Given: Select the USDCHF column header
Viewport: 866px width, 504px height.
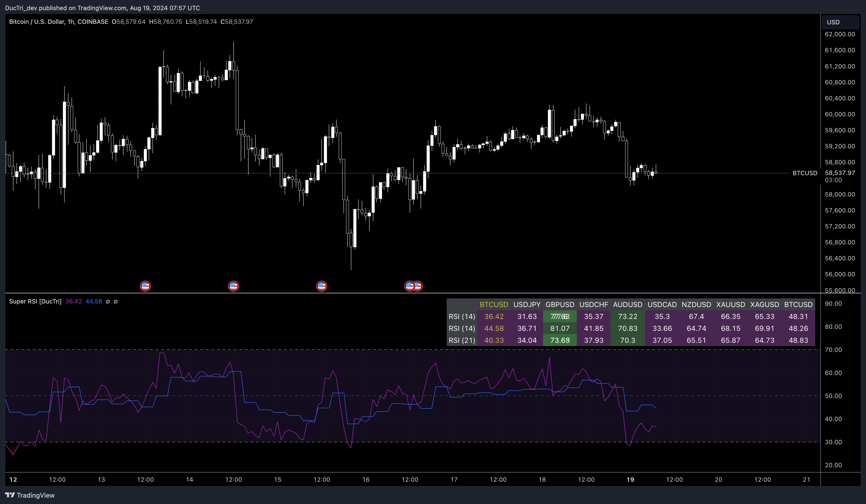Looking at the screenshot, I should (594, 304).
